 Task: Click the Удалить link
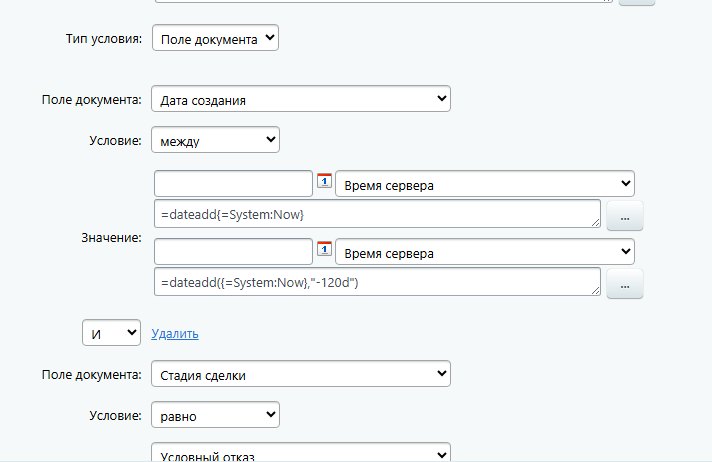pos(175,333)
